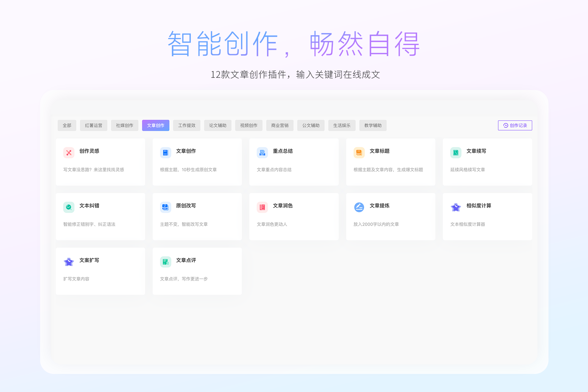Open the 公文辅助 tab
Image resolution: width=588 pixels, height=392 pixels.
click(311, 126)
